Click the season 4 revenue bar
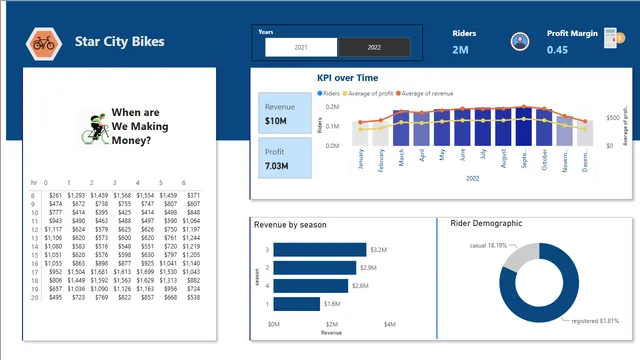This screenshot has width=640, height=360. coord(311,286)
